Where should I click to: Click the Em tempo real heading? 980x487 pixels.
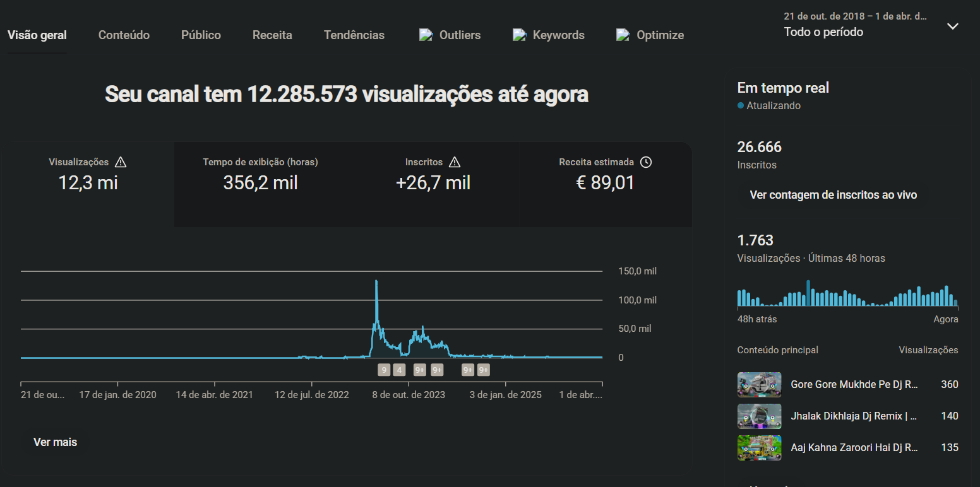784,88
